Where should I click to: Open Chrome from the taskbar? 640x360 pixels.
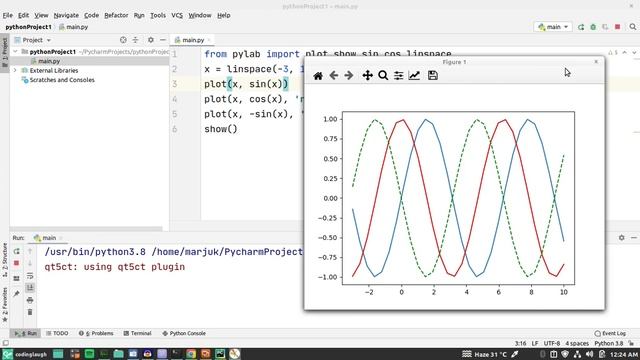[191, 354]
